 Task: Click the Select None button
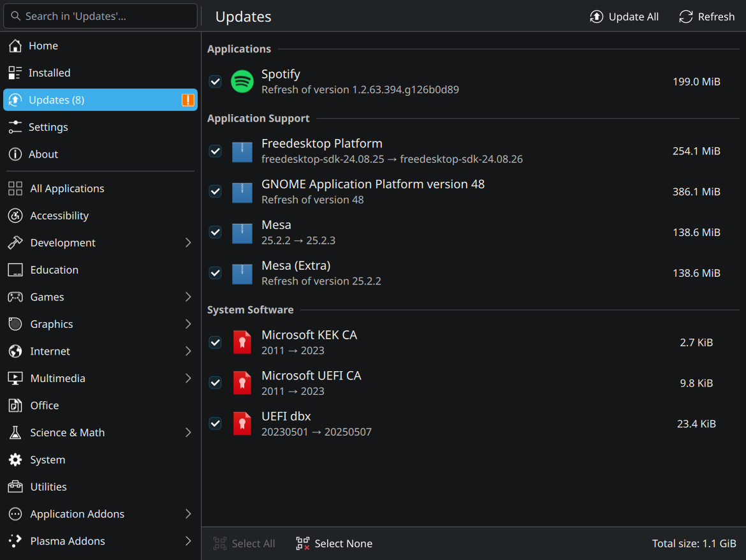click(334, 543)
